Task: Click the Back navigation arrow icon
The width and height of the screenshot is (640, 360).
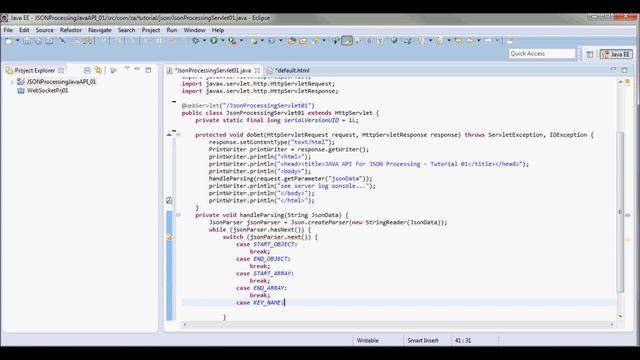Action: [x=470, y=41]
